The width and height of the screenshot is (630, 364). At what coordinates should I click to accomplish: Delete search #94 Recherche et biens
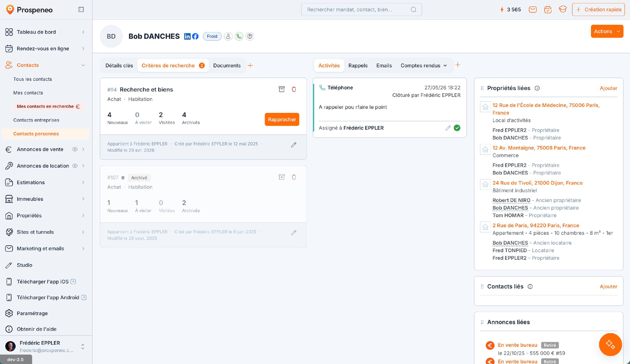pos(294,89)
